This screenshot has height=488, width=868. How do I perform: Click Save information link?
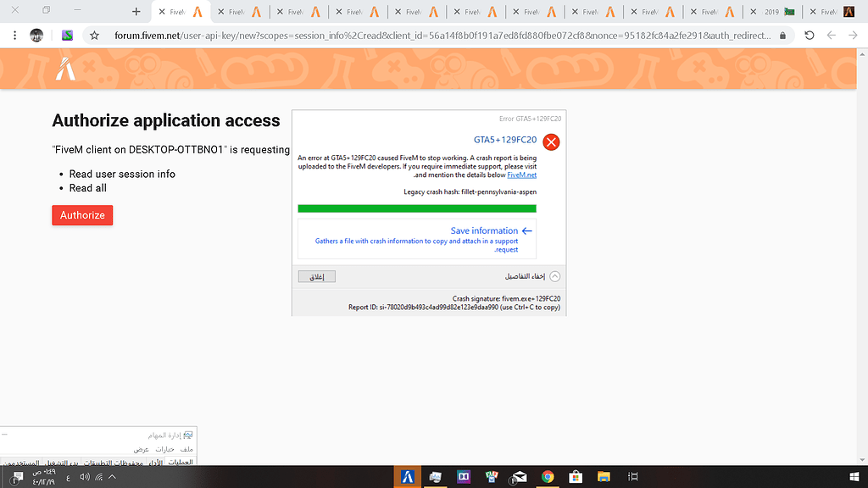(484, 230)
